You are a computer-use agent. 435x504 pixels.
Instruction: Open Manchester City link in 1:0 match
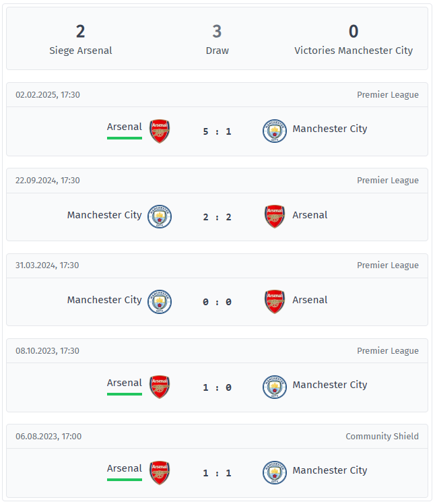(330, 385)
